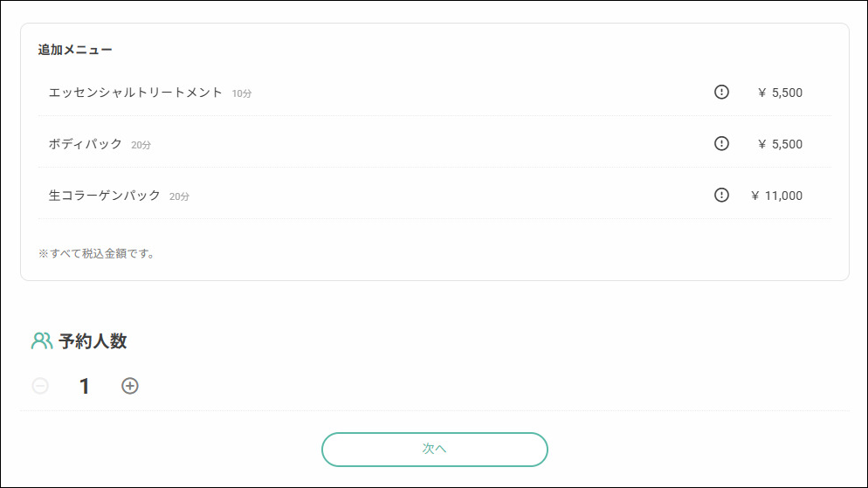Click 20分 duration next to 生コラーゲンパック
868x488 pixels.
click(179, 196)
